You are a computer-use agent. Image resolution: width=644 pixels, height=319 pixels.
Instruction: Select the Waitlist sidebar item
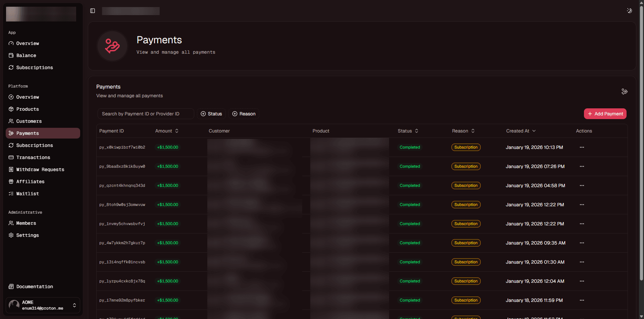(27, 194)
